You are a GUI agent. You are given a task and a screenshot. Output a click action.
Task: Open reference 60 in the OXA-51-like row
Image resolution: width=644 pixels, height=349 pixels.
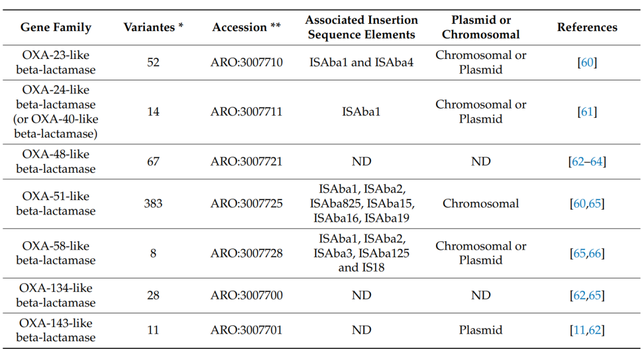pyautogui.click(x=579, y=204)
